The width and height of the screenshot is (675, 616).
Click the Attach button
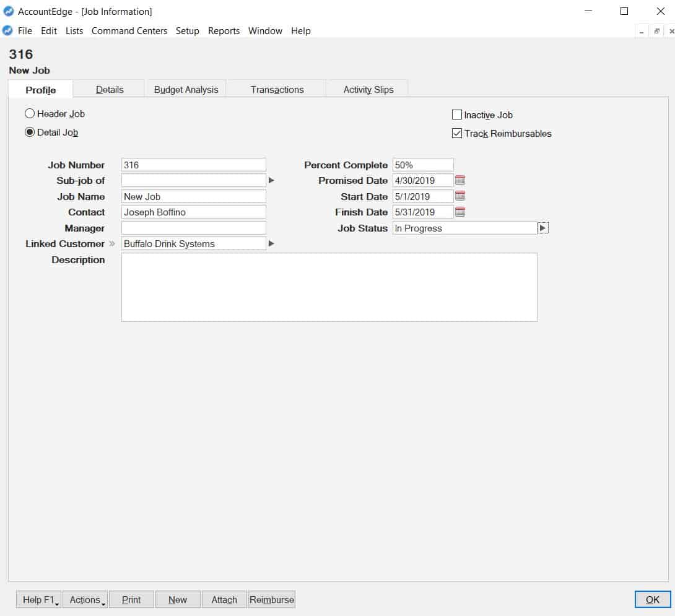click(x=224, y=600)
